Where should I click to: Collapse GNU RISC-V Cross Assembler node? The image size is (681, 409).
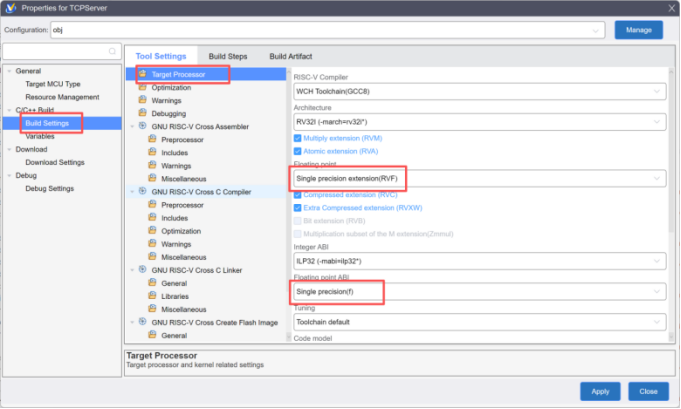tap(132, 126)
